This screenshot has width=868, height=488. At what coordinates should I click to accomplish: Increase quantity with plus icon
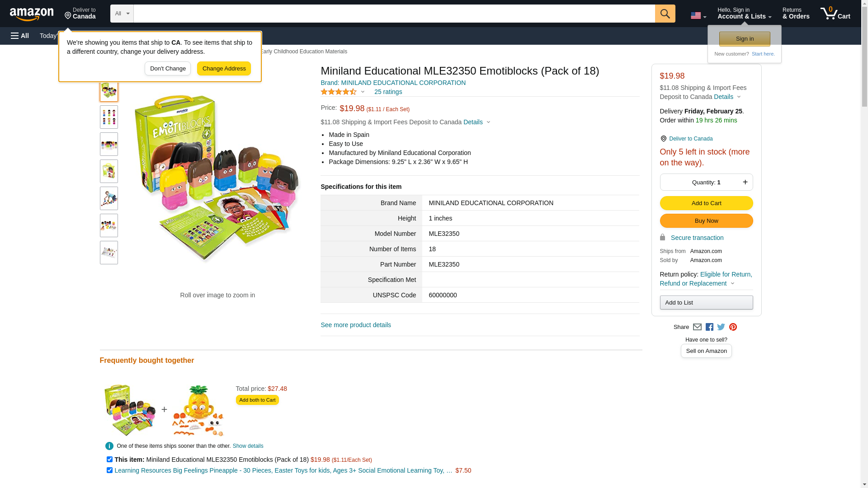coord(745,182)
